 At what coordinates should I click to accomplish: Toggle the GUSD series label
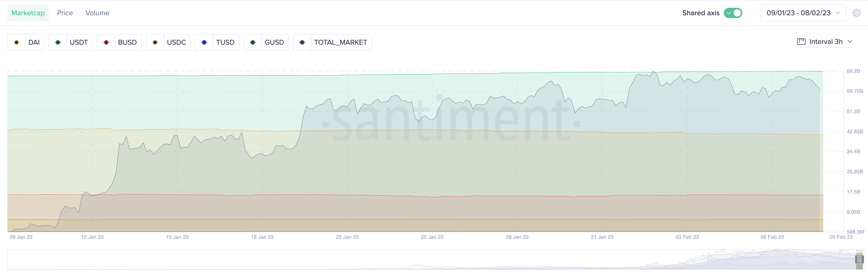click(274, 42)
